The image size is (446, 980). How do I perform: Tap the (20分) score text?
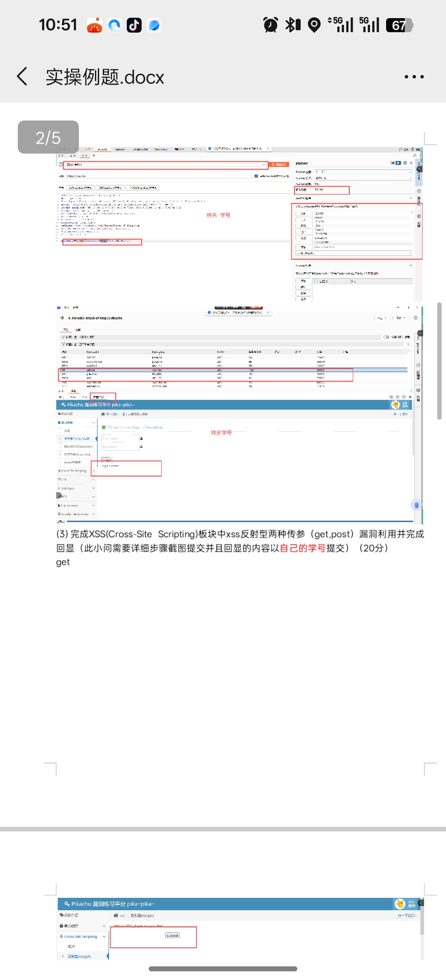click(x=374, y=548)
